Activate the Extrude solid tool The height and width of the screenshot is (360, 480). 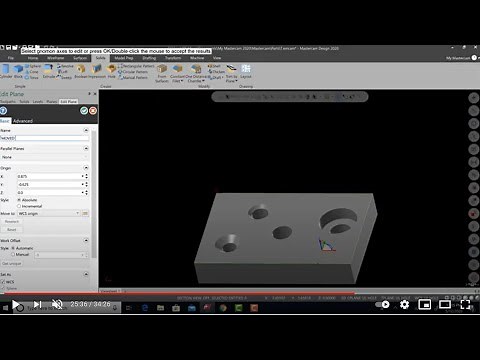[48, 72]
